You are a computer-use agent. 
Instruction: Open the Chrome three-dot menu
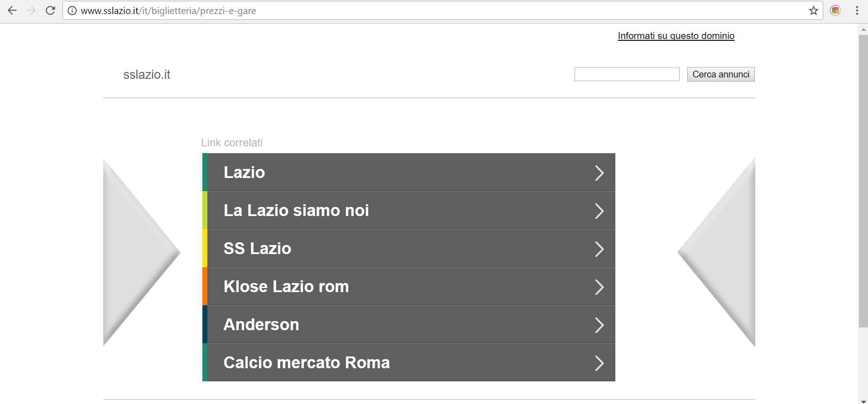857,10
